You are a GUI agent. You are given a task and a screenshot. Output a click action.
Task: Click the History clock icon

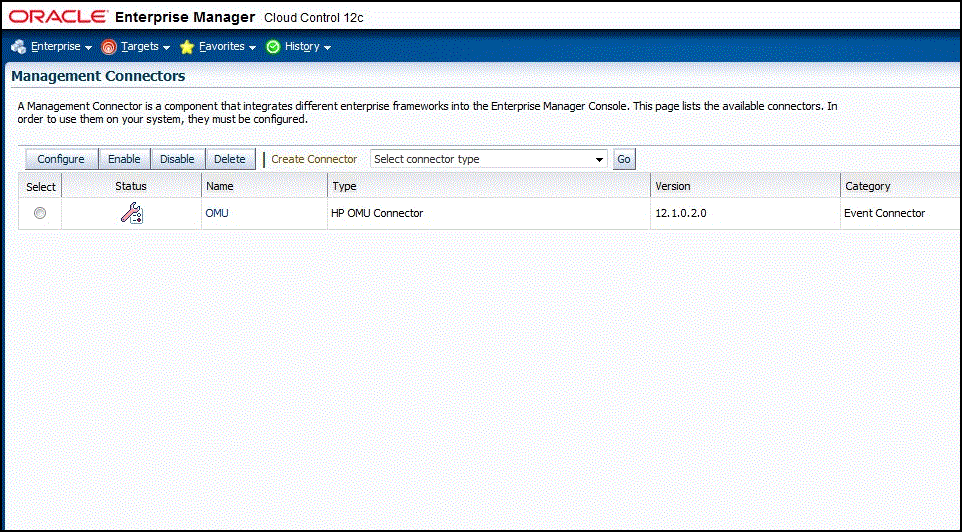tap(273, 47)
